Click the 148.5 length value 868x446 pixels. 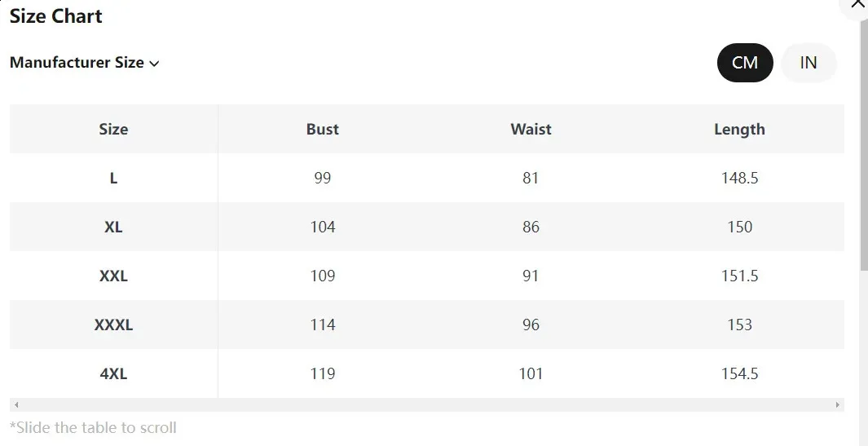739,178
